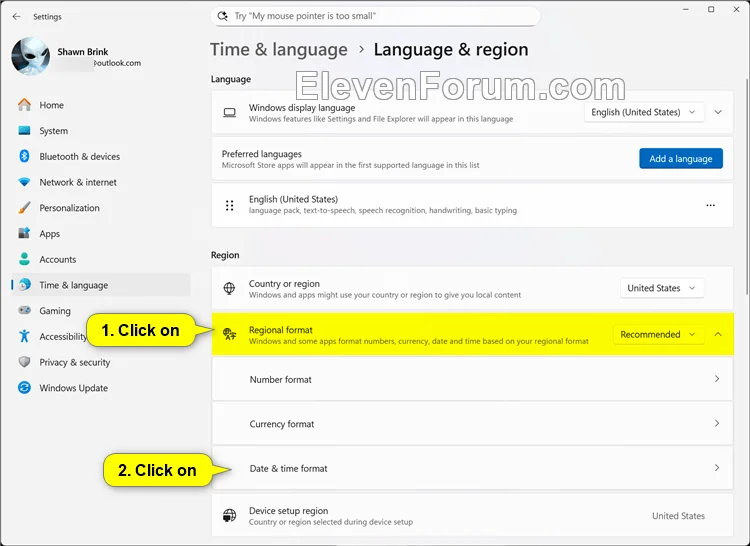The width and height of the screenshot is (750, 546).
Task: Open the three-dot menu for English language
Action: click(710, 205)
